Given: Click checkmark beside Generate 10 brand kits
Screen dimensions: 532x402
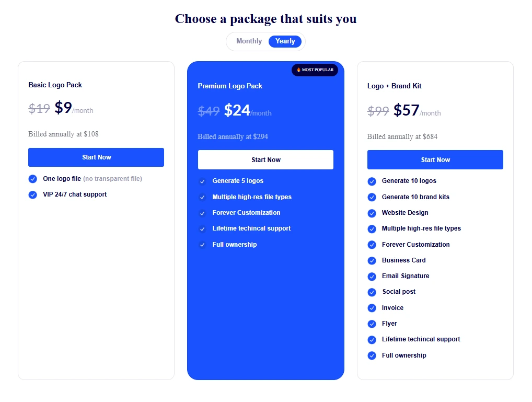Looking at the screenshot, I should [x=372, y=197].
